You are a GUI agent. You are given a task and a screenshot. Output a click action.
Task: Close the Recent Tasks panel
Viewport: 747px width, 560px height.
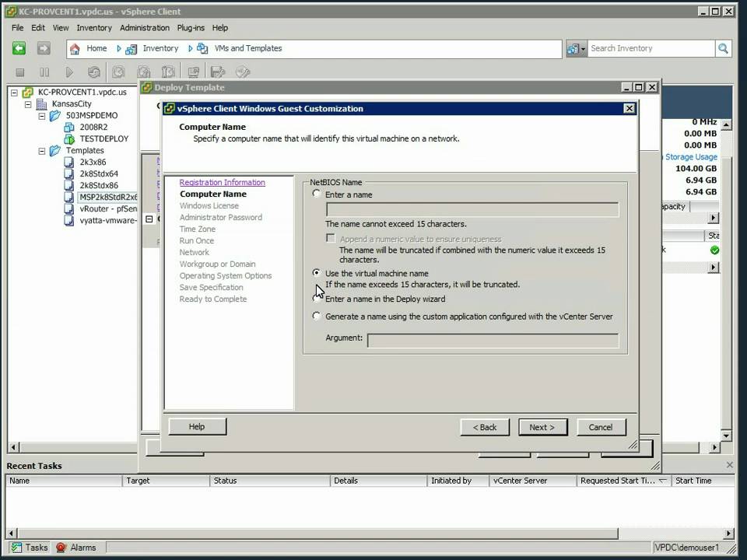729,465
